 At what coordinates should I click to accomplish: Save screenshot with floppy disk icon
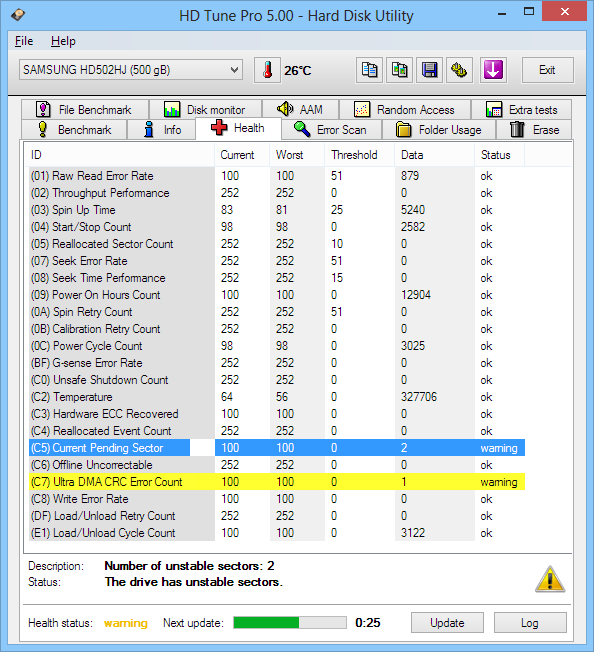coord(429,70)
